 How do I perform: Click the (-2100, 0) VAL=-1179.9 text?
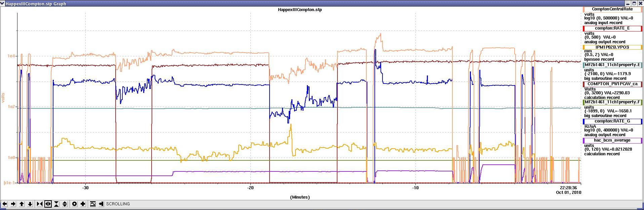[607, 74]
